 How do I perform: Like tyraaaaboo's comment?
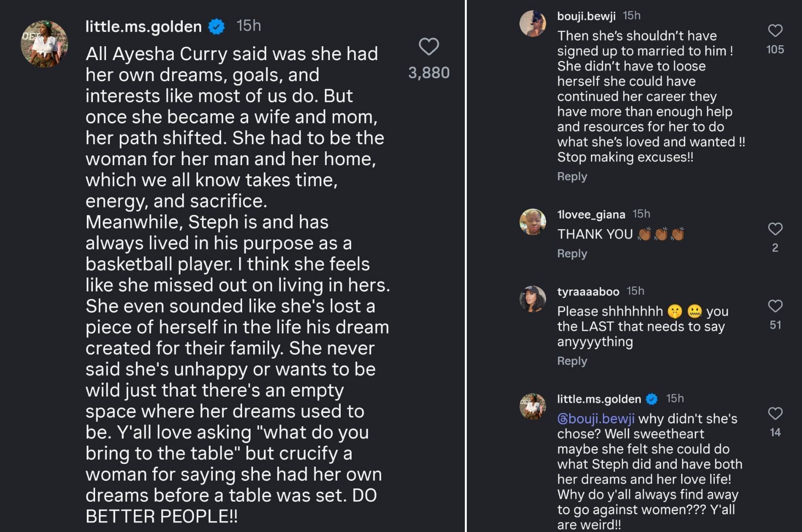point(775,306)
